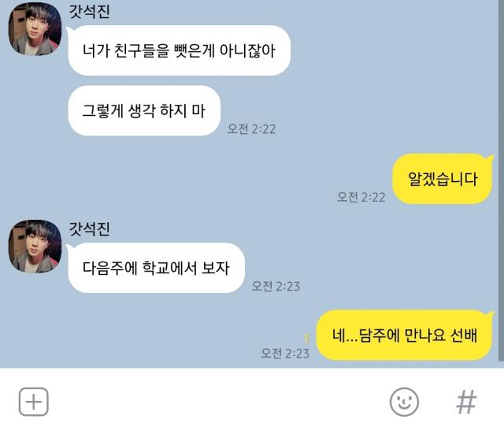Open the plus attachment menu icon
The image size is (504, 434).
34,402
